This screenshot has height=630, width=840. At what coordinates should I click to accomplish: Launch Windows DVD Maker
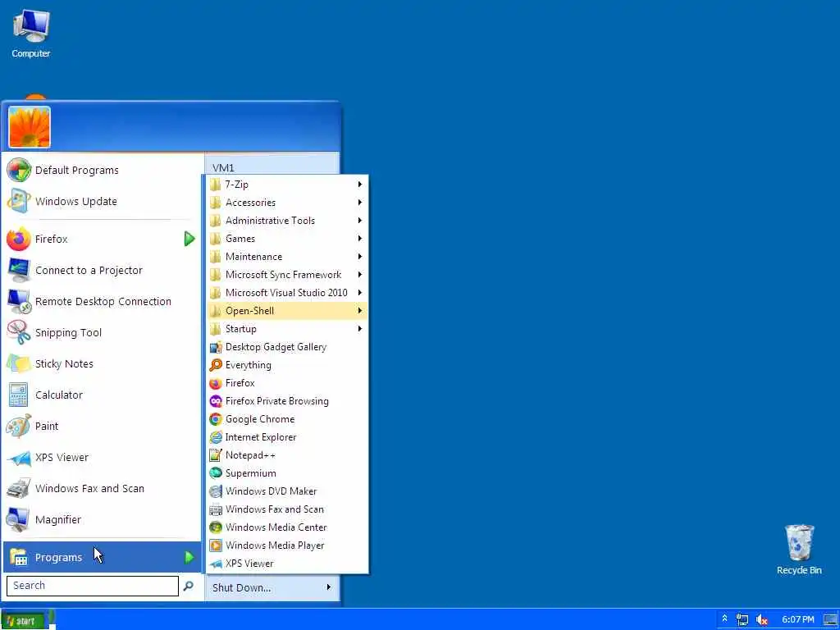pos(287,491)
